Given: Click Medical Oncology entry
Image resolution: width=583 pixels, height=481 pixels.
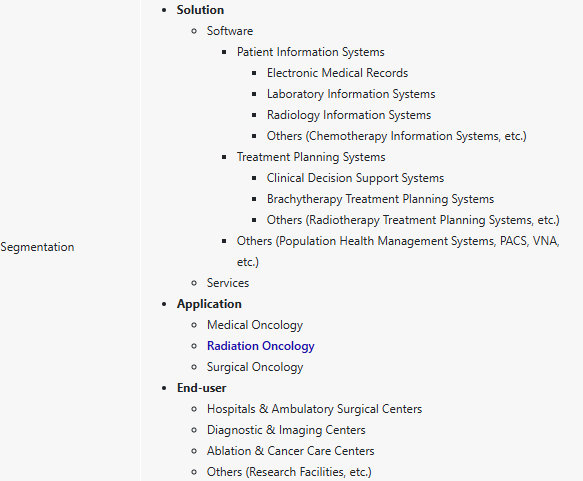Looking at the screenshot, I should tap(255, 325).
